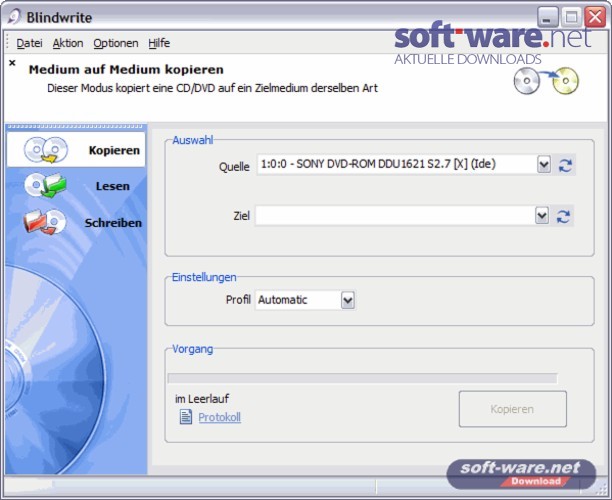612x500 pixels.
Task: Click the menu bar grip handle
Action: 7,43
